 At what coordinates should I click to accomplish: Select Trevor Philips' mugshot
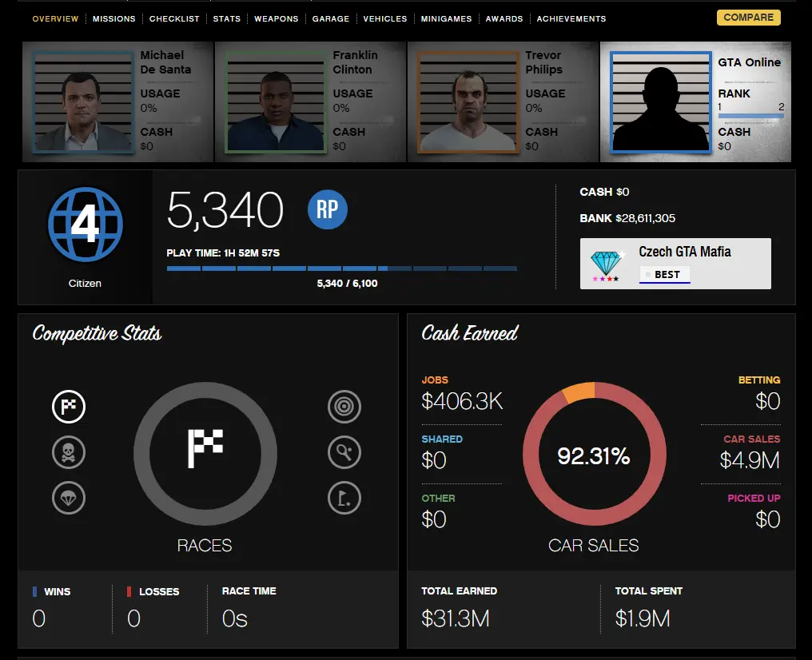coord(468,101)
